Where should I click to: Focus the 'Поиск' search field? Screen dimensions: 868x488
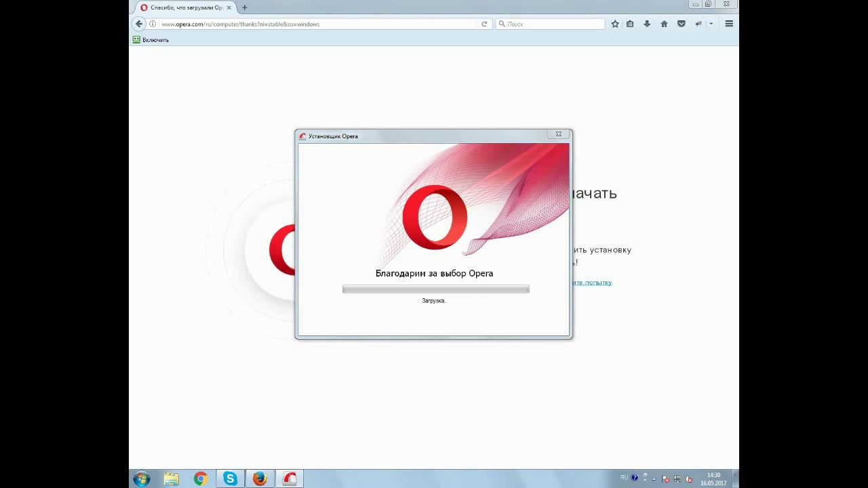(551, 24)
